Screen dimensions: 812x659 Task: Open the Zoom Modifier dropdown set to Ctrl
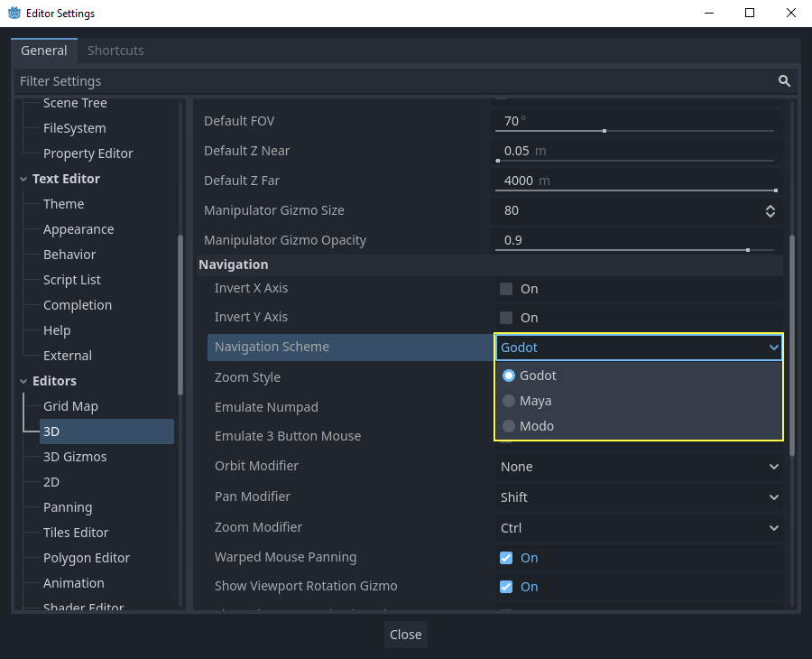[x=639, y=528]
